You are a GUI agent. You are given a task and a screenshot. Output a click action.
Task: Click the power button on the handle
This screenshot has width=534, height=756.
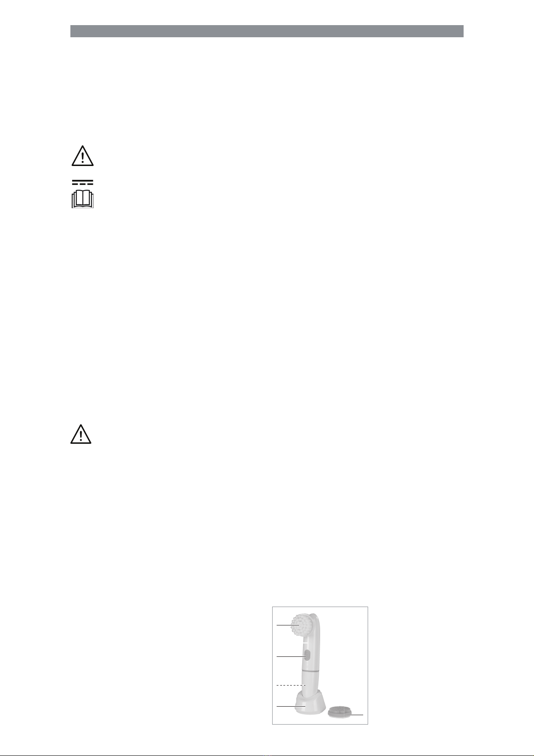click(307, 655)
